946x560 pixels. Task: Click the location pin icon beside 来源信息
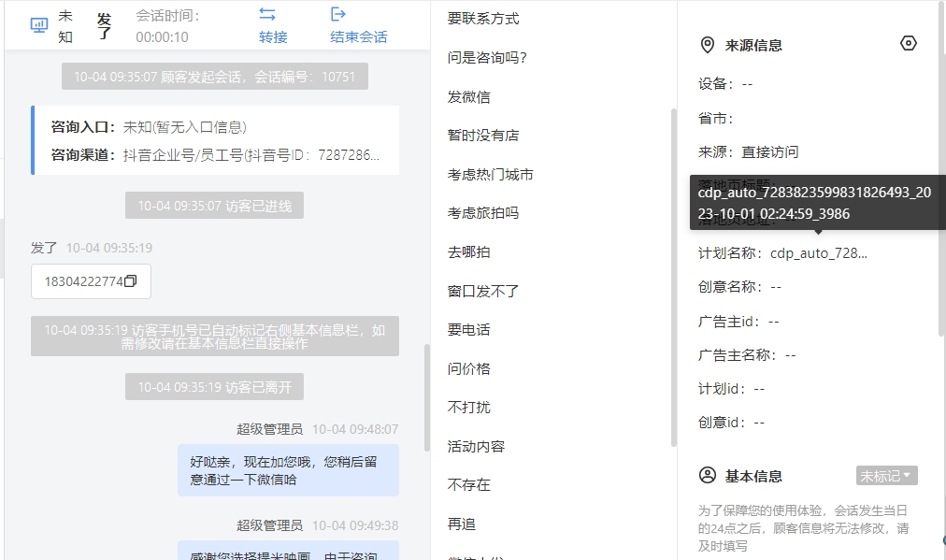(x=707, y=45)
